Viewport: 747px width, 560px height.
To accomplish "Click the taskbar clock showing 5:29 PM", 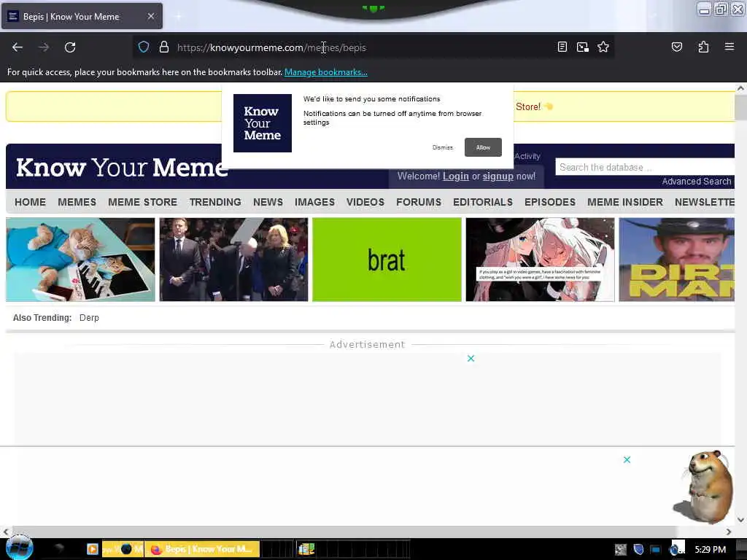I will [711, 550].
